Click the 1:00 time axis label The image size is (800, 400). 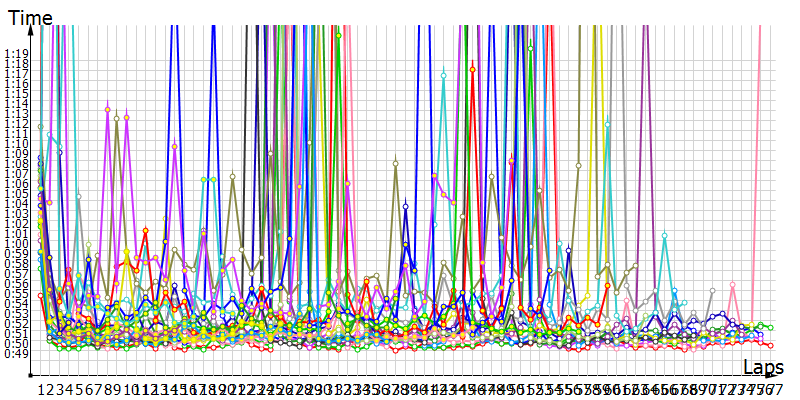point(16,243)
